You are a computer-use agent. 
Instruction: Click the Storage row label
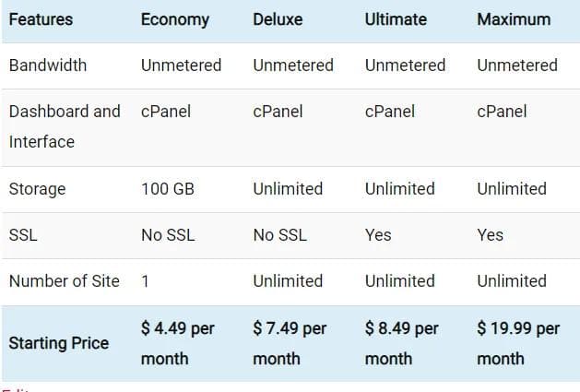tap(38, 189)
